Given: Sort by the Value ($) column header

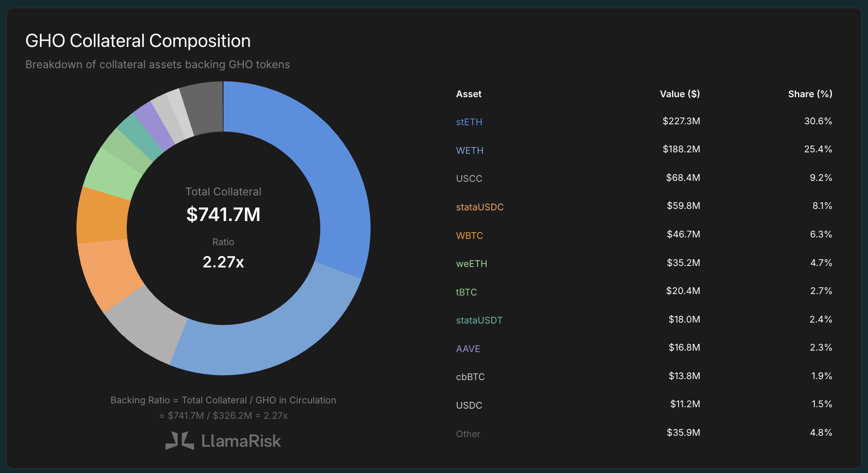Looking at the screenshot, I should pos(680,94).
